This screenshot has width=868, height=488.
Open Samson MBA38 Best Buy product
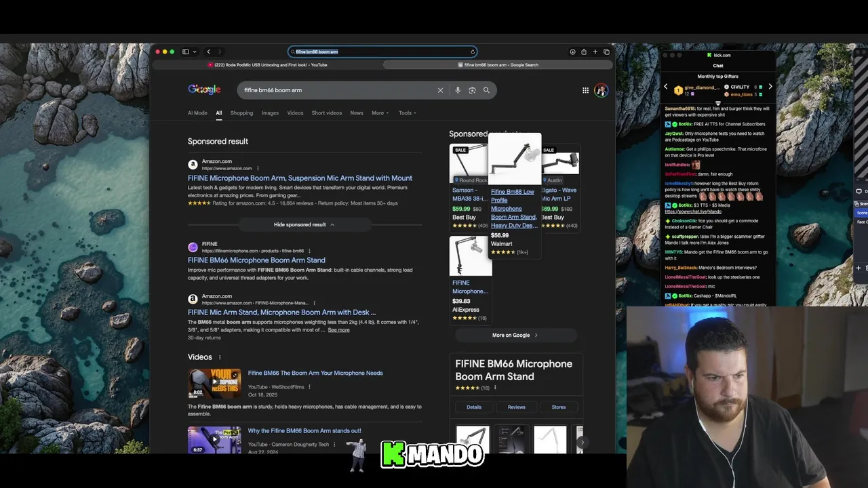pos(469,186)
